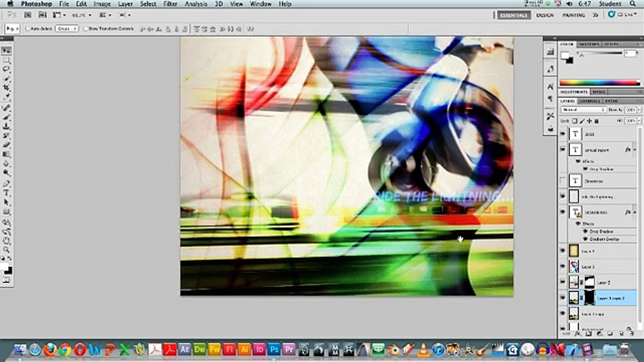This screenshot has width=644, height=362.
Task: Add a layer mask from Layers panel footer
Action: point(589,333)
